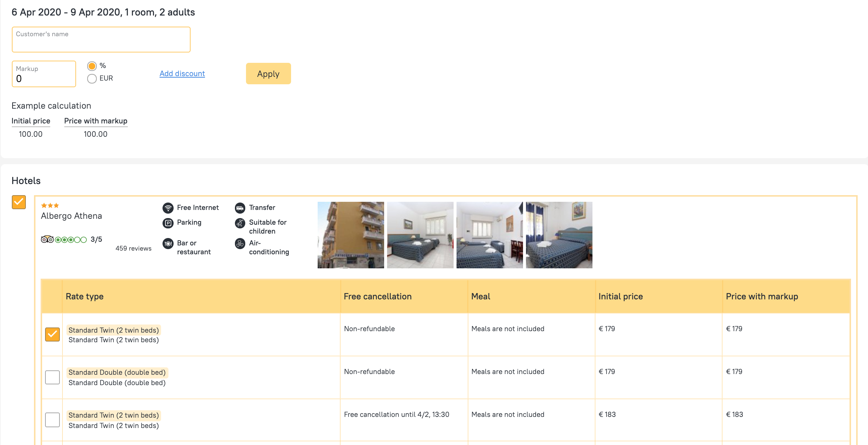The height and width of the screenshot is (445, 868).
Task: Select the percent markup radio button
Action: tap(92, 66)
